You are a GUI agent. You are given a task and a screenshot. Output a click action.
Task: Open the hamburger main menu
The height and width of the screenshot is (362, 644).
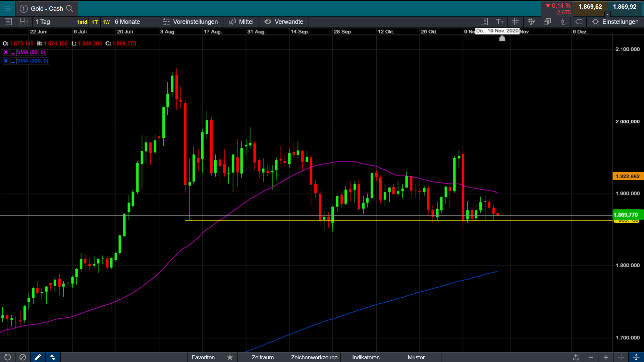(8, 9)
